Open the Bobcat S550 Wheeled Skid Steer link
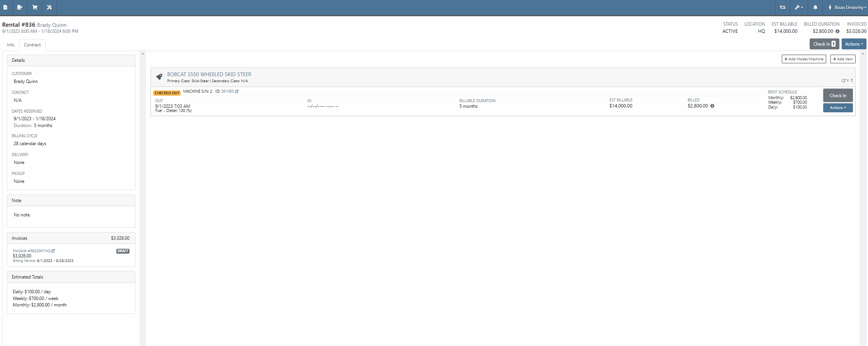This screenshot has height=346, width=868. pyautogui.click(x=209, y=74)
